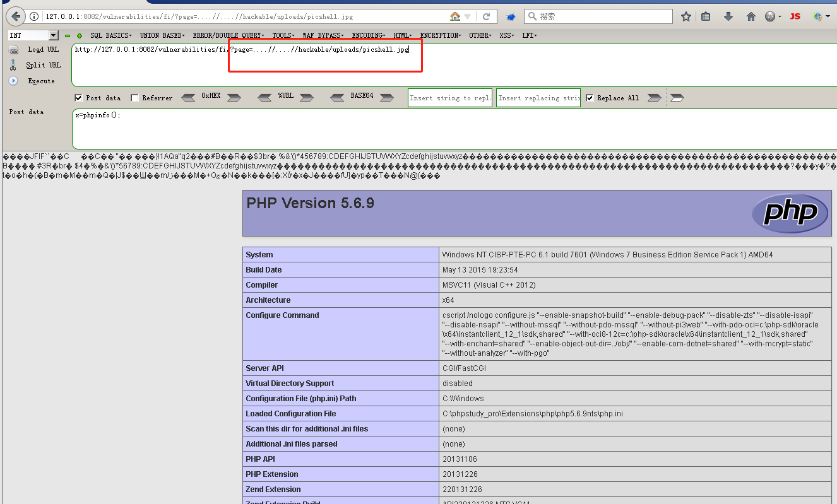
Task: Open SQL BASICS menu
Action: (x=110, y=36)
